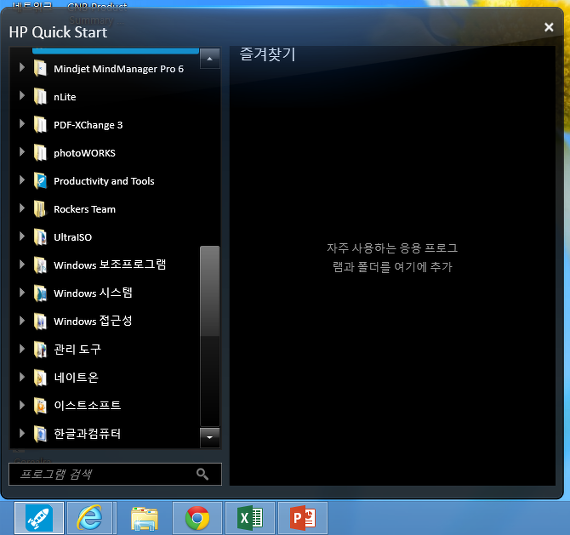This screenshot has height=535, width=570.
Task: Expand the Windows 시스템 arrow
Action: pyautogui.click(x=22, y=292)
